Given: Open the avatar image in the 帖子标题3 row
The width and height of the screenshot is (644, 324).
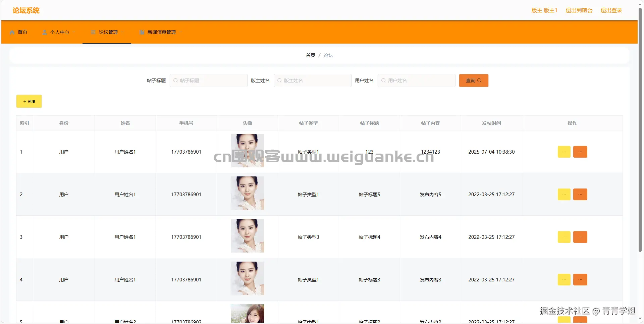Looking at the screenshot, I should 248,278.
